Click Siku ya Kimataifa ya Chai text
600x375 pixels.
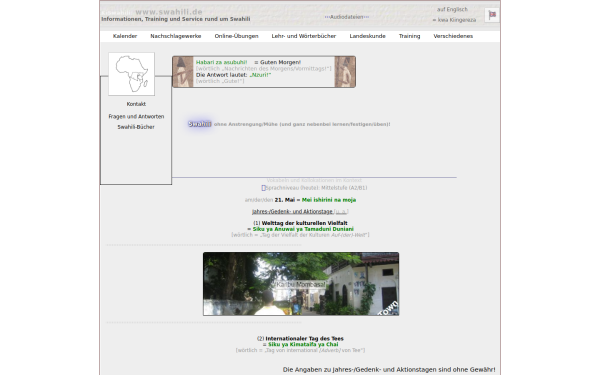click(303, 344)
